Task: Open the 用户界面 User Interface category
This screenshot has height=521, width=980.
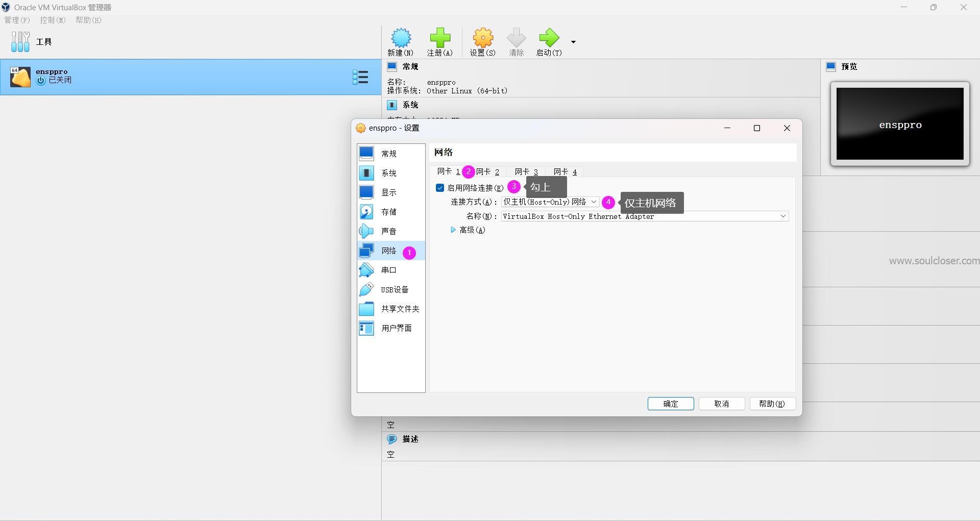Action: (x=391, y=328)
